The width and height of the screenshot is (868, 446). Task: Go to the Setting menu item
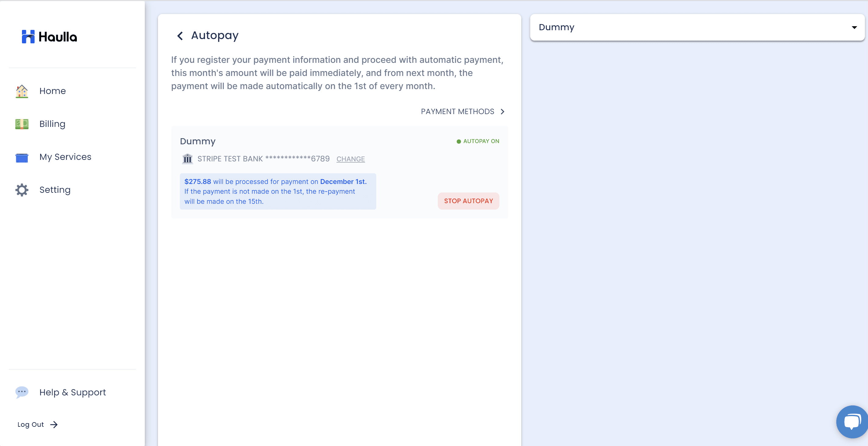[55, 190]
